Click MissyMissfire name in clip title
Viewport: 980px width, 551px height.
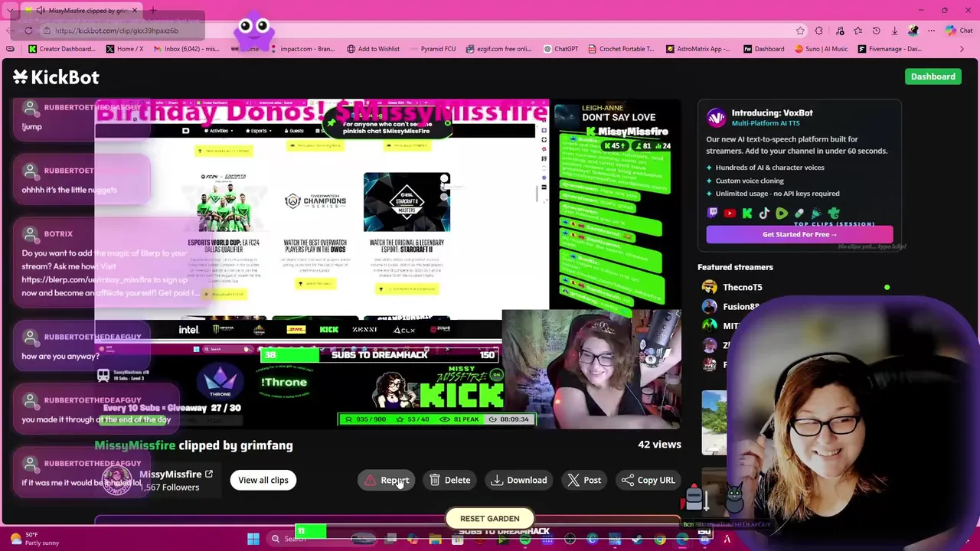(135, 445)
